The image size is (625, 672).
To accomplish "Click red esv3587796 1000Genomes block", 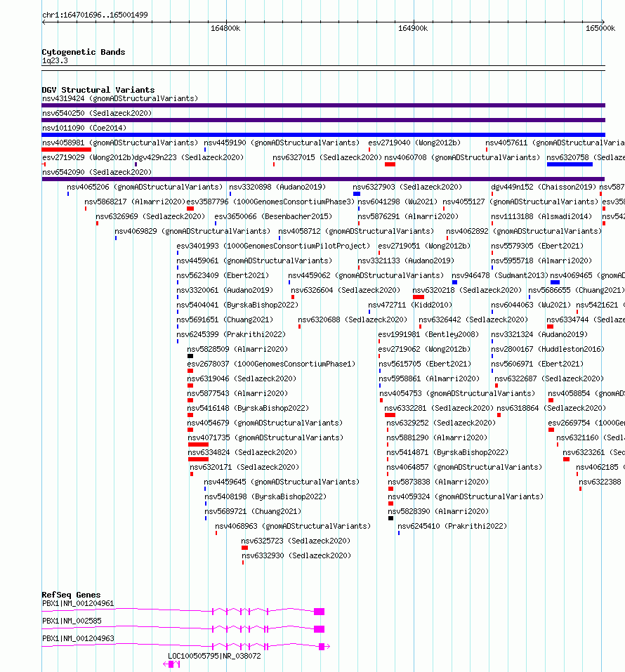I will 190,209.
